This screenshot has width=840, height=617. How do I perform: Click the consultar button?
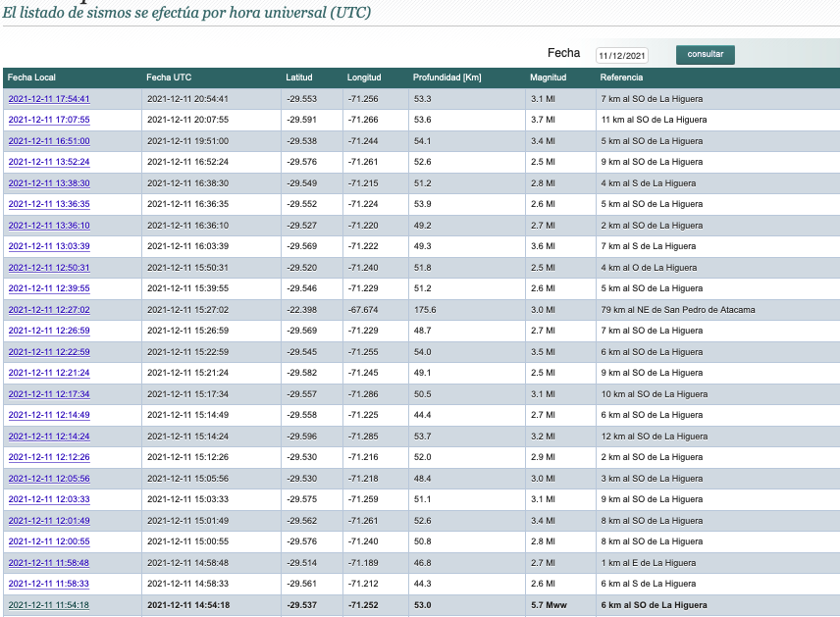(705, 55)
